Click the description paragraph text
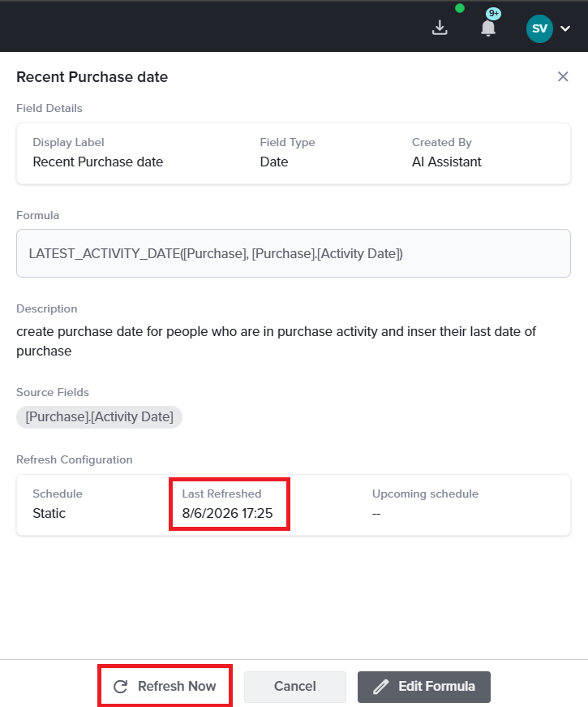588x707 pixels. point(277,342)
